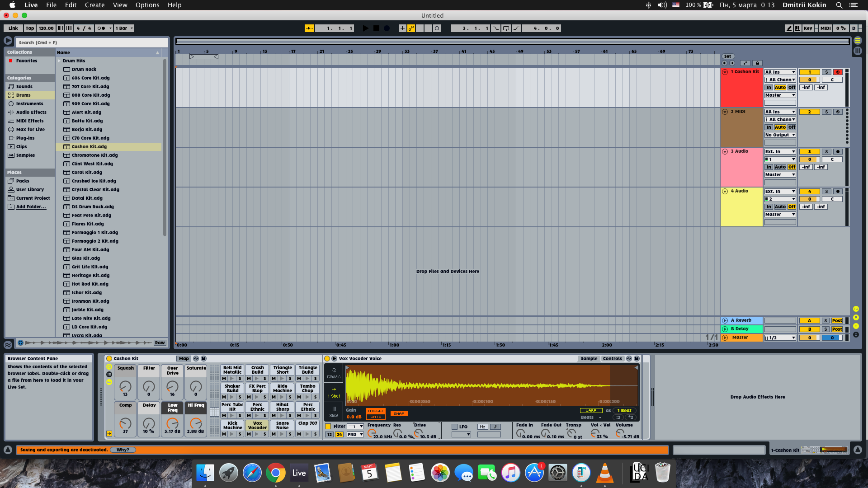Toggle Automation Arm in the transport
This screenshot has width=868, height=488.
(411, 28)
